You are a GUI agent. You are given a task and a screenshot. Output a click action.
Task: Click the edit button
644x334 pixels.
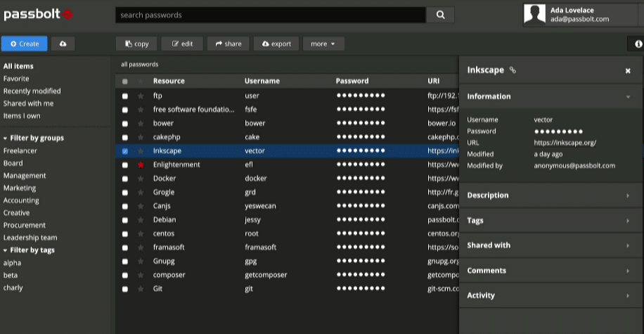pos(182,44)
